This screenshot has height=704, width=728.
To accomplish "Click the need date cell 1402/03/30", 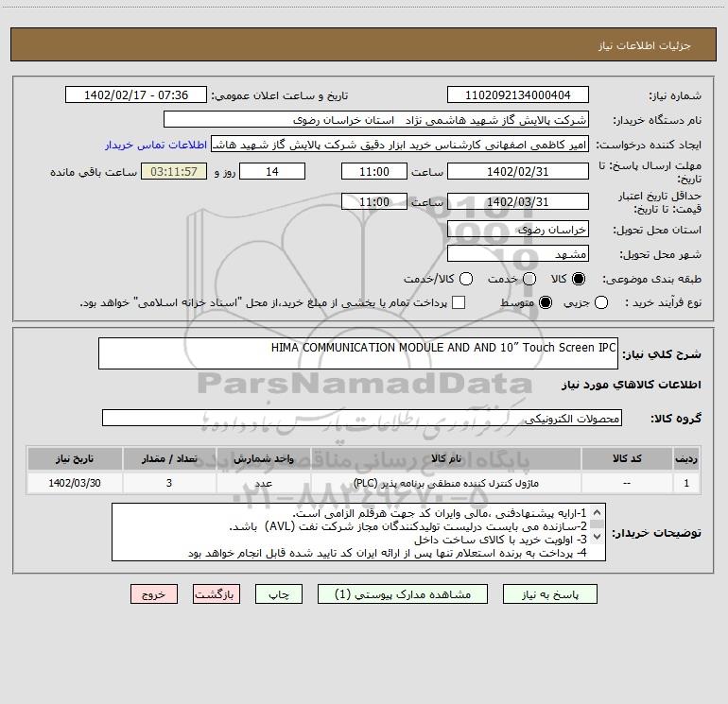I will [x=75, y=483].
